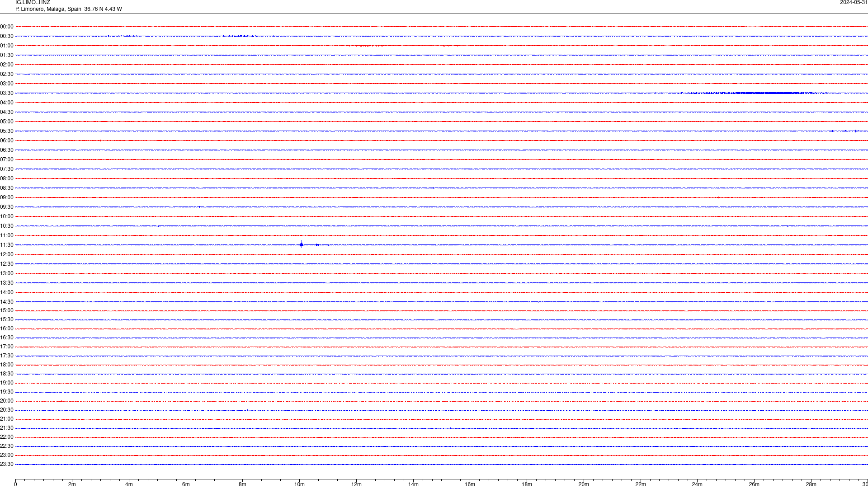
Task: Click the 0 origin label on time axis
Action: (15, 484)
